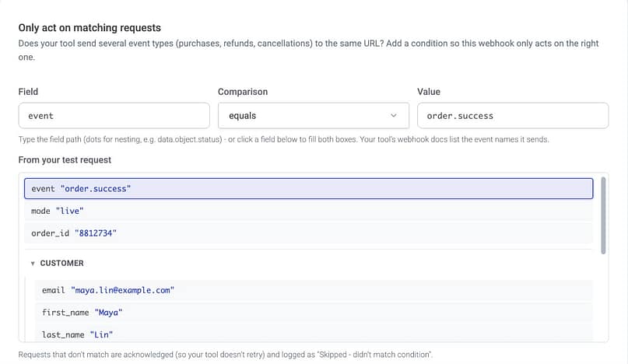This screenshot has height=364, width=628.
Task: Select the mode "live" row
Action: (308, 211)
